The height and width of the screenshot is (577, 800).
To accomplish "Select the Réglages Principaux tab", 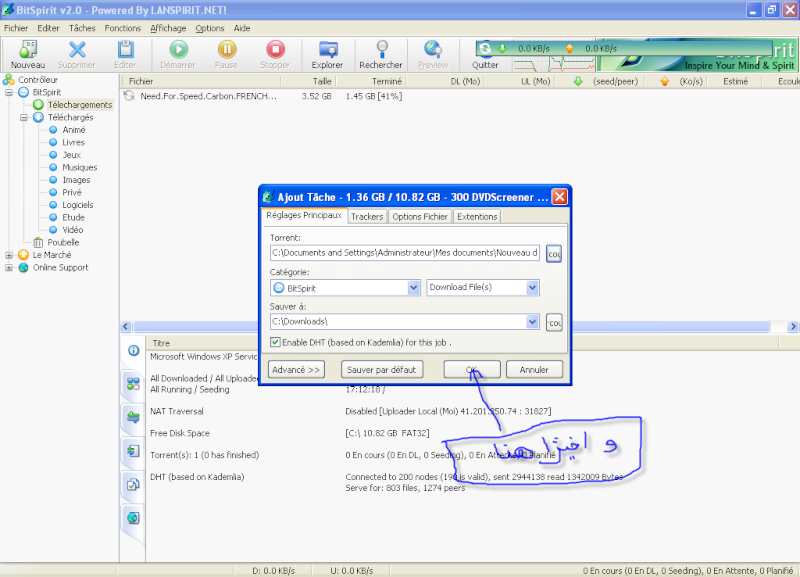I will coord(304,215).
